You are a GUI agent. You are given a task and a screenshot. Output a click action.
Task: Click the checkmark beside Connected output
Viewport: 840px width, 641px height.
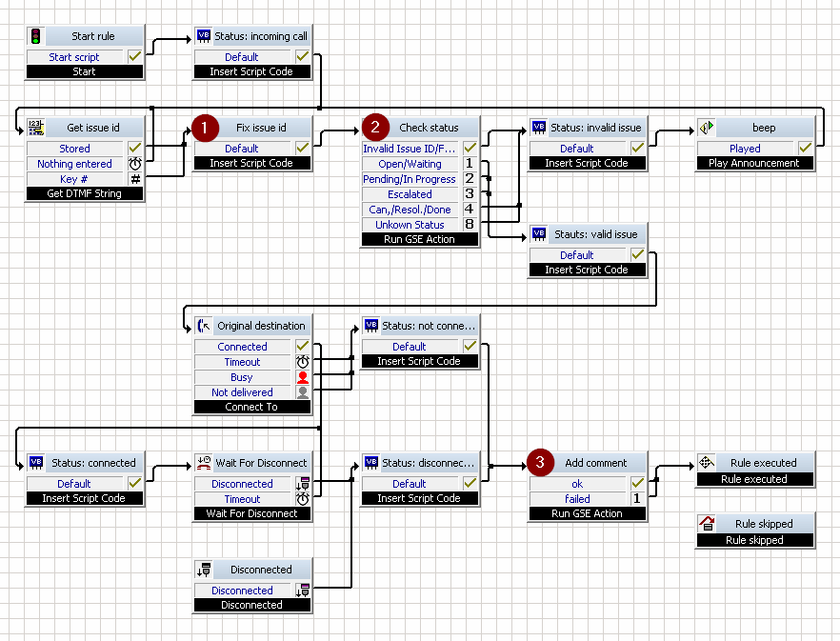click(x=303, y=346)
